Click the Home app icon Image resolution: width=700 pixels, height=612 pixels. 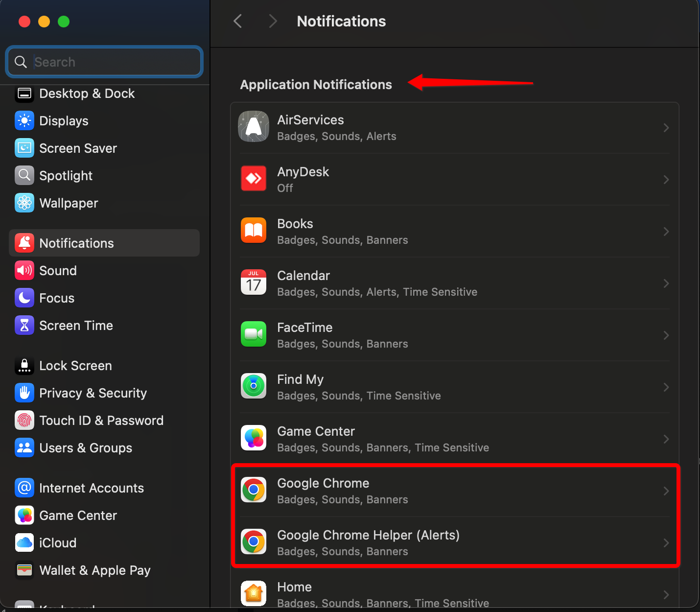tap(254, 593)
